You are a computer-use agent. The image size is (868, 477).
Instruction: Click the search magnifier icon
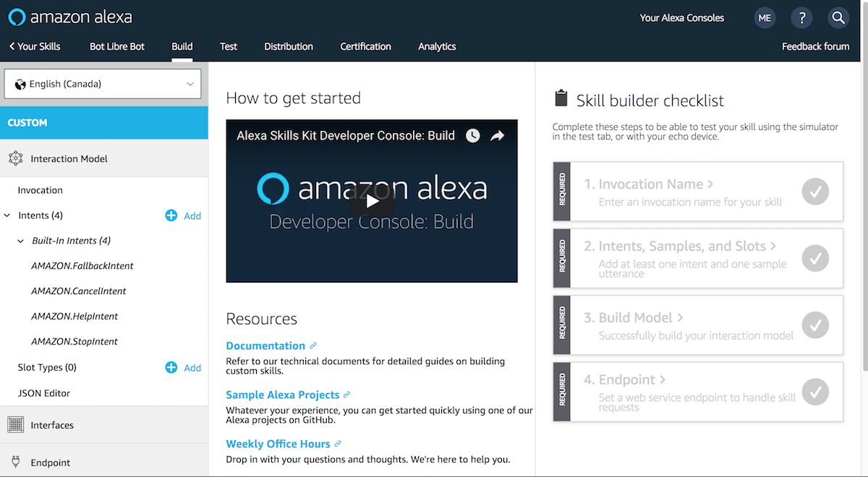(x=838, y=18)
